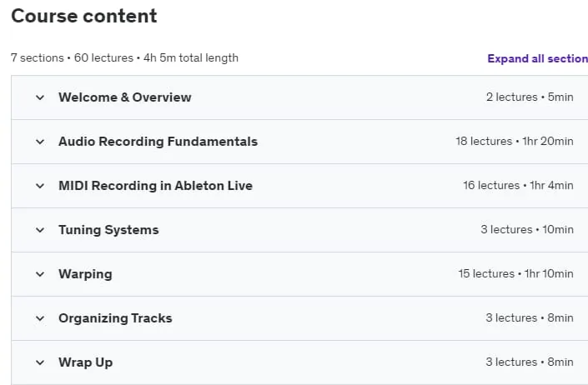Expand the Tuning Systems chevron
This screenshot has width=588, height=385.
(40, 230)
